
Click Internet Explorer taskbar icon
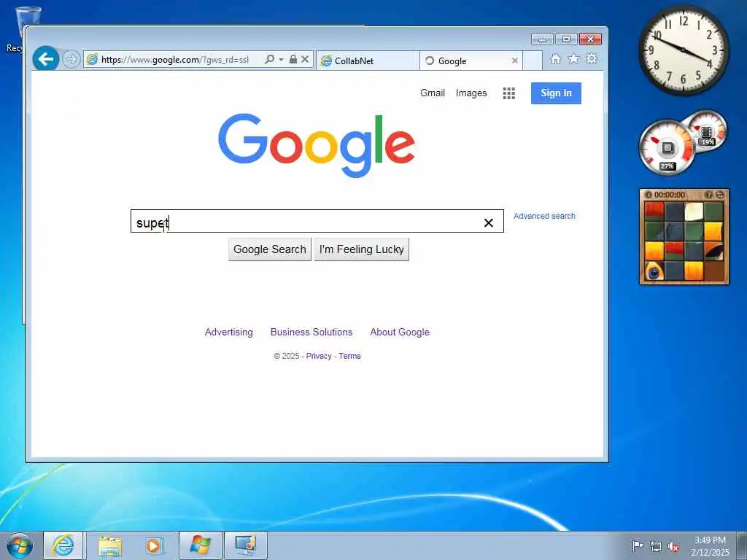[63, 545]
